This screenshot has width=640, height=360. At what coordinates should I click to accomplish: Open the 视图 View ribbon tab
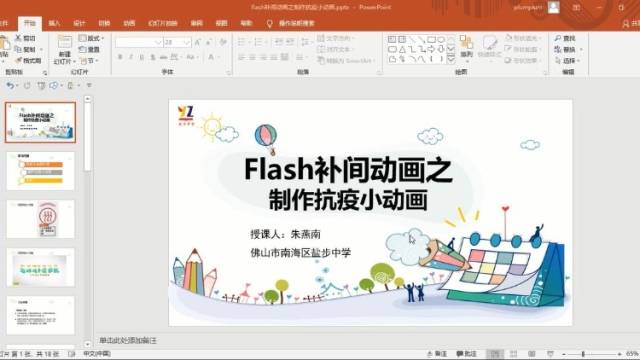[221, 23]
